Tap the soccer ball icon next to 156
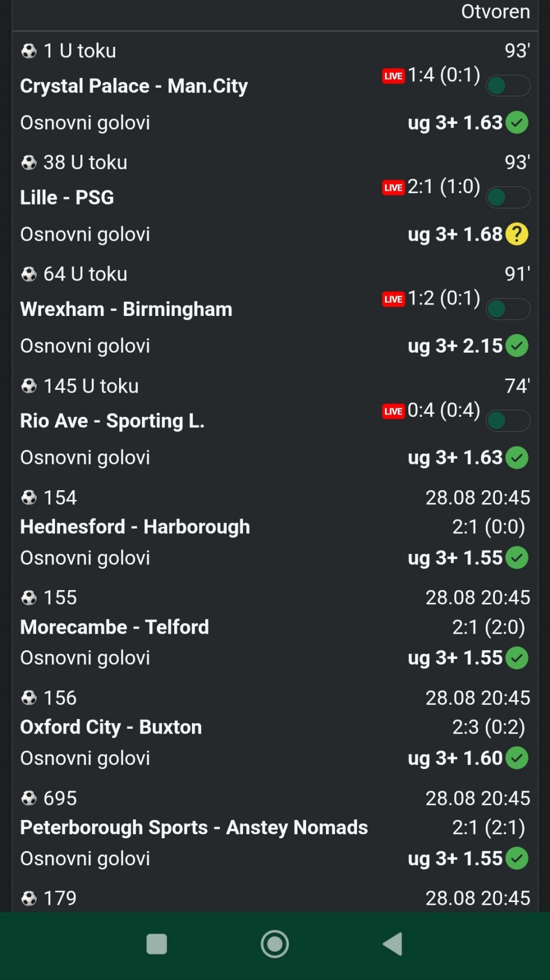Image resolution: width=550 pixels, height=980 pixels. [x=29, y=698]
